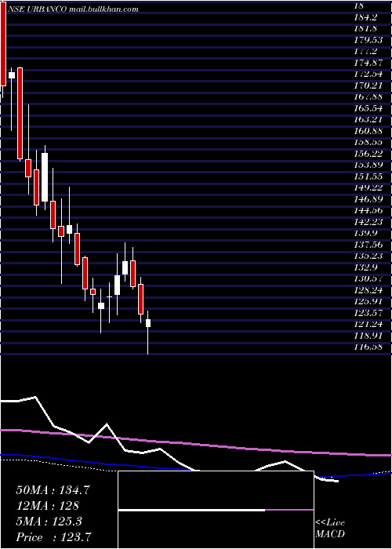Viewport: 392px width, 549px height.
Task: Select the 116.58 lowest axis label
Action: pos(368,347)
